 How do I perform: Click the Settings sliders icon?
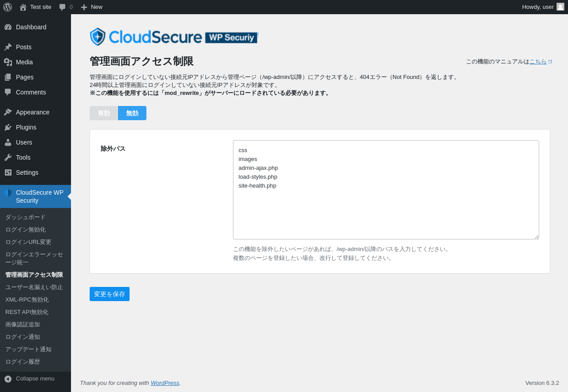(x=8, y=172)
